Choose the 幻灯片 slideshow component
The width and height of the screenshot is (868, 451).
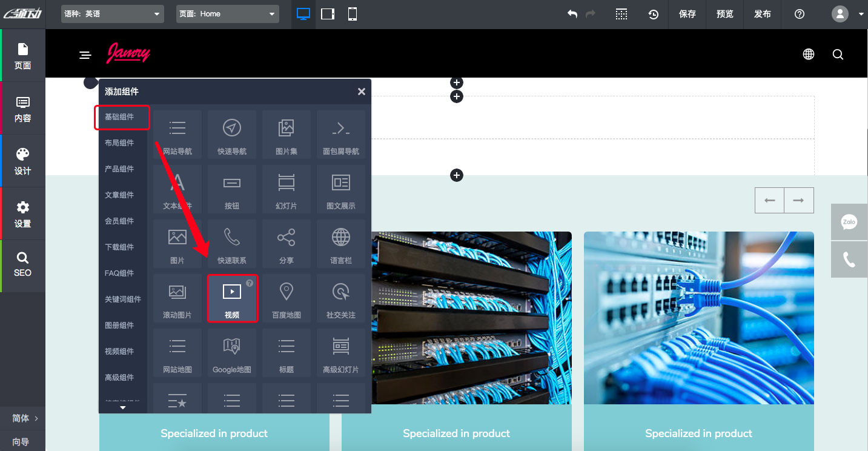coord(287,189)
